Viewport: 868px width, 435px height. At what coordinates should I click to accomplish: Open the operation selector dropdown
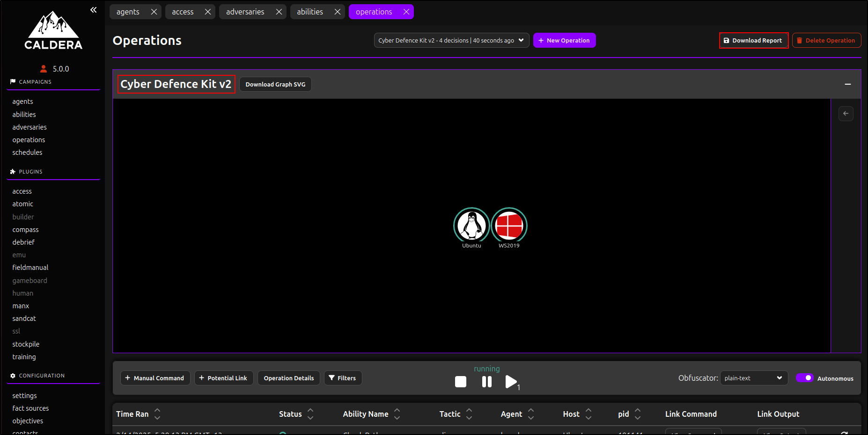tap(451, 40)
